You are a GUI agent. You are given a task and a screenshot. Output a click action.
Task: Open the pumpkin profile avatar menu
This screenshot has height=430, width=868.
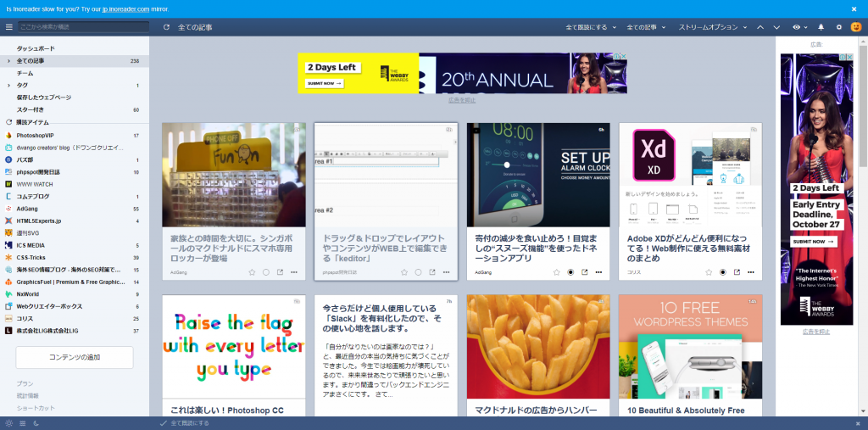856,27
